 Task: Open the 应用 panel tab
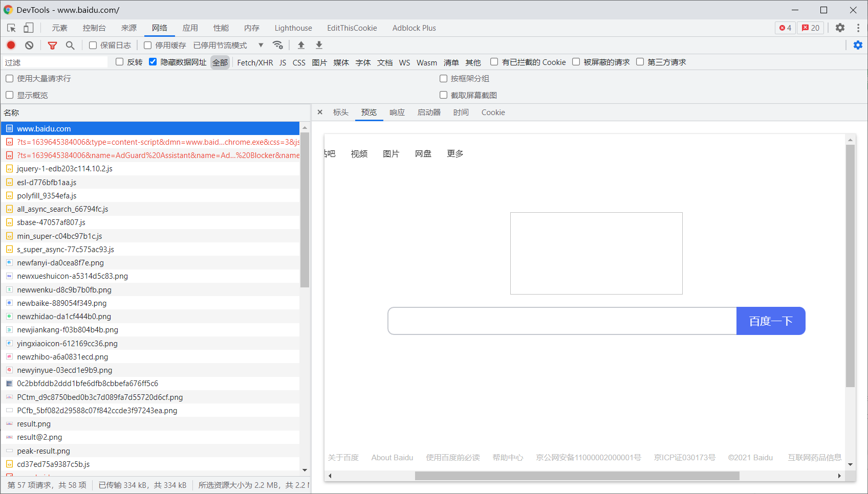[x=190, y=28]
